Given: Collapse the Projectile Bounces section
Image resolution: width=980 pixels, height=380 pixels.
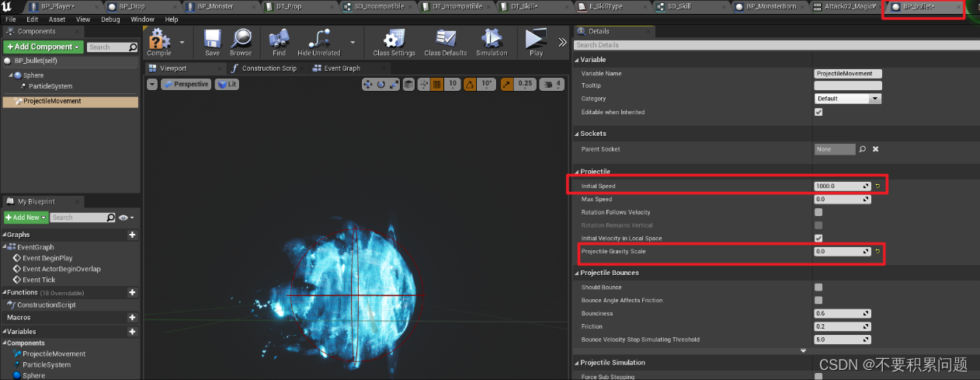Looking at the screenshot, I should [577, 274].
